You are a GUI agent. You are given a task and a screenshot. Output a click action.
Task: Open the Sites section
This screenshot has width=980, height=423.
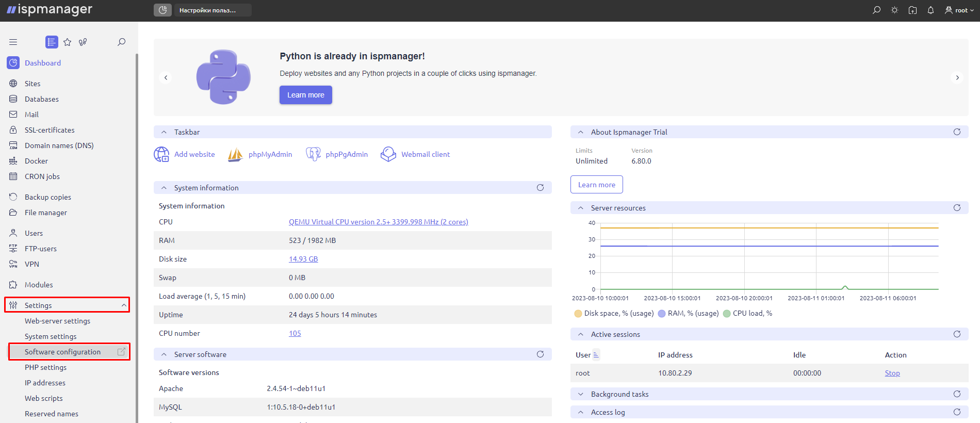32,84
